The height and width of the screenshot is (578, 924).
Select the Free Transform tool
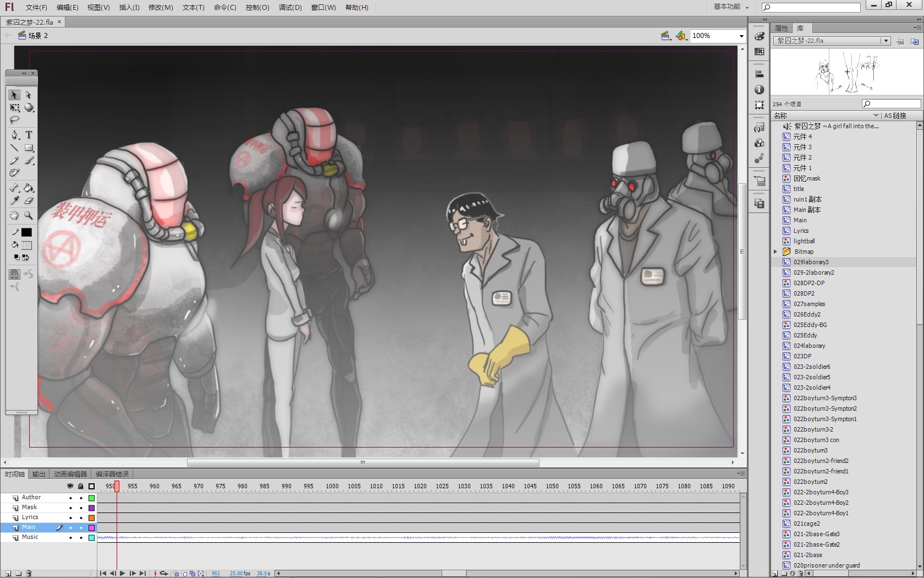click(14, 108)
